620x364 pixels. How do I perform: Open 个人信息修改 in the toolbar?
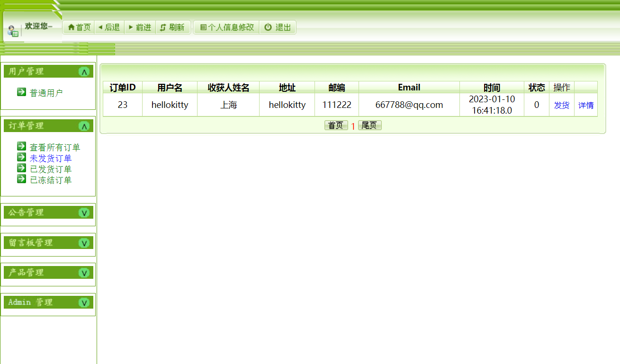click(227, 27)
